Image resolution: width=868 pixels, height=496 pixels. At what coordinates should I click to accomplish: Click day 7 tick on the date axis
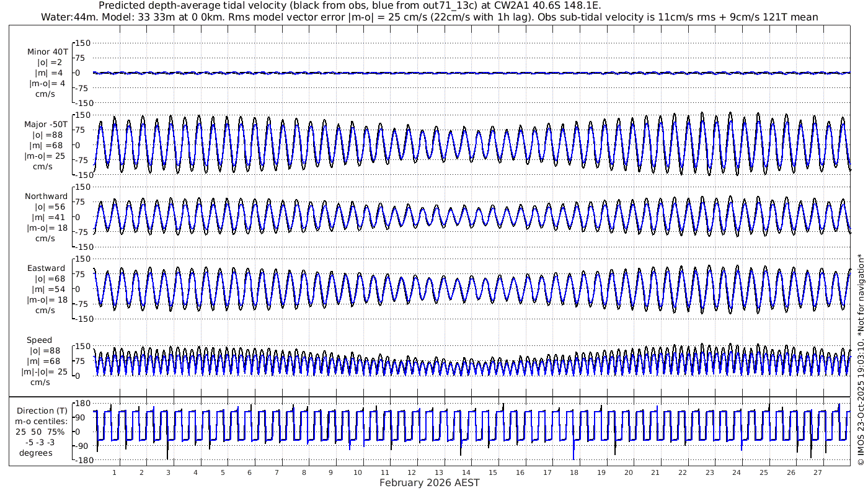(277, 472)
